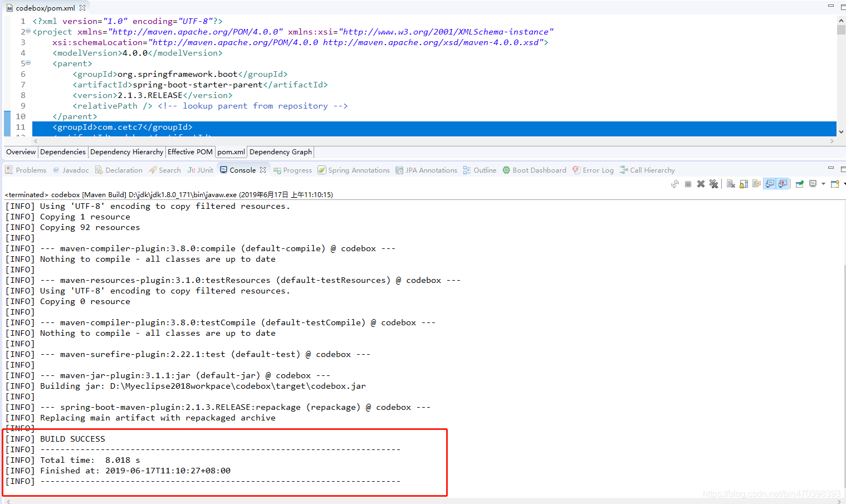
Task: Open the Dependency Hierarchy tab
Action: click(126, 152)
